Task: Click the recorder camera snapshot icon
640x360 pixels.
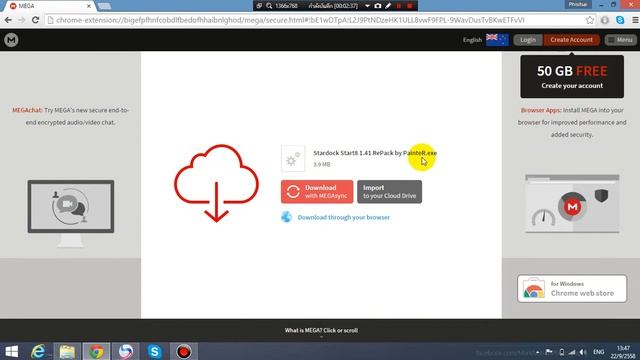Action: [378, 6]
